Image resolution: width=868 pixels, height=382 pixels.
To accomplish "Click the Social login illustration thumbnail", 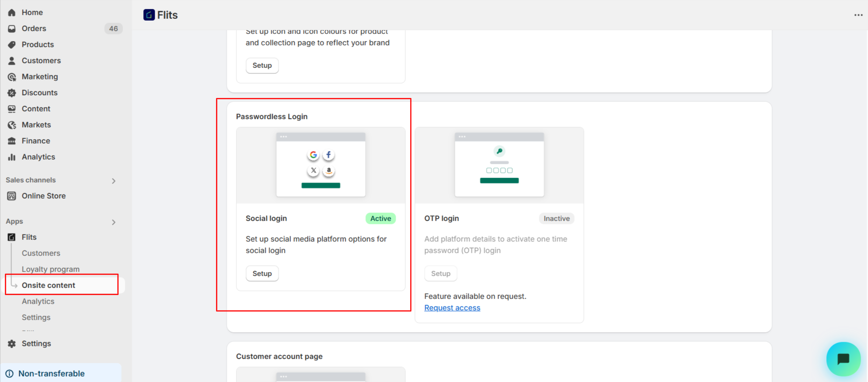I will pyautogui.click(x=321, y=165).
